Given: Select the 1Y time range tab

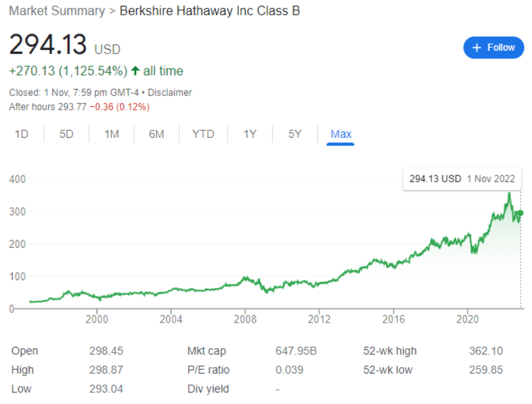Looking at the screenshot, I should 250,134.
